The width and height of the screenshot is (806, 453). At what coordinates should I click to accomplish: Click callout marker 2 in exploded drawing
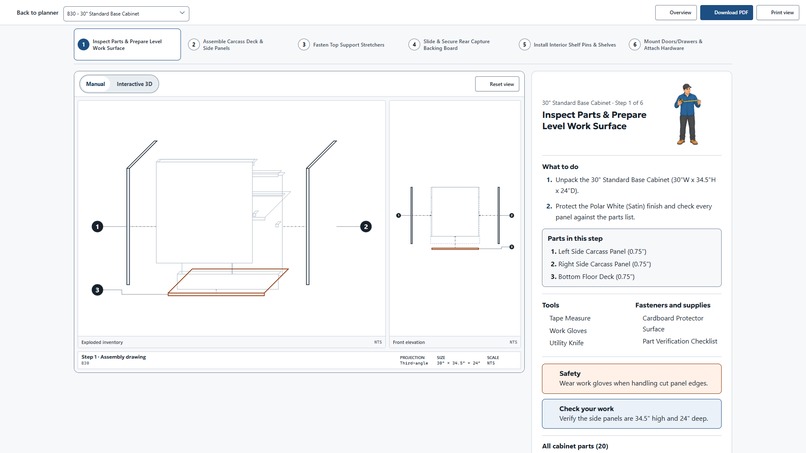365,226
